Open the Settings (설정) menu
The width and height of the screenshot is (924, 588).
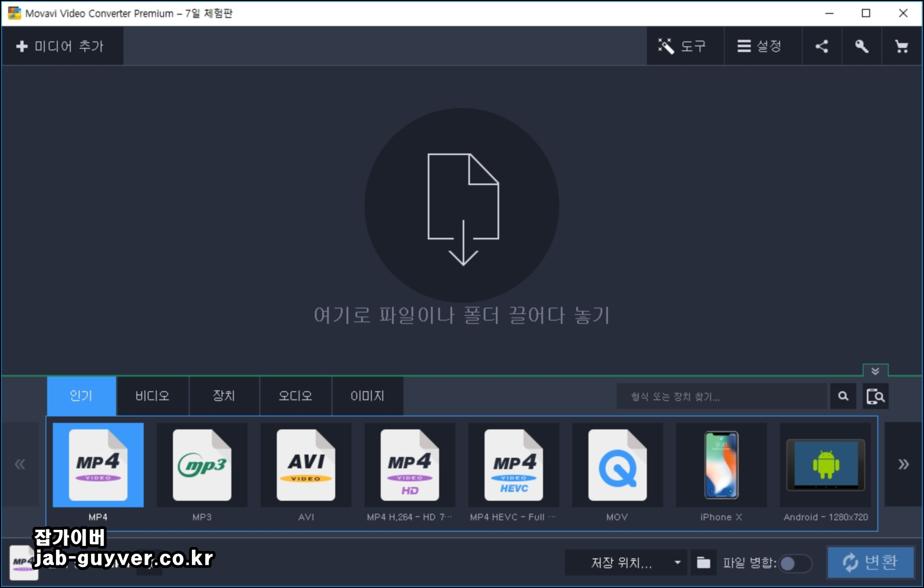pyautogui.click(x=763, y=46)
